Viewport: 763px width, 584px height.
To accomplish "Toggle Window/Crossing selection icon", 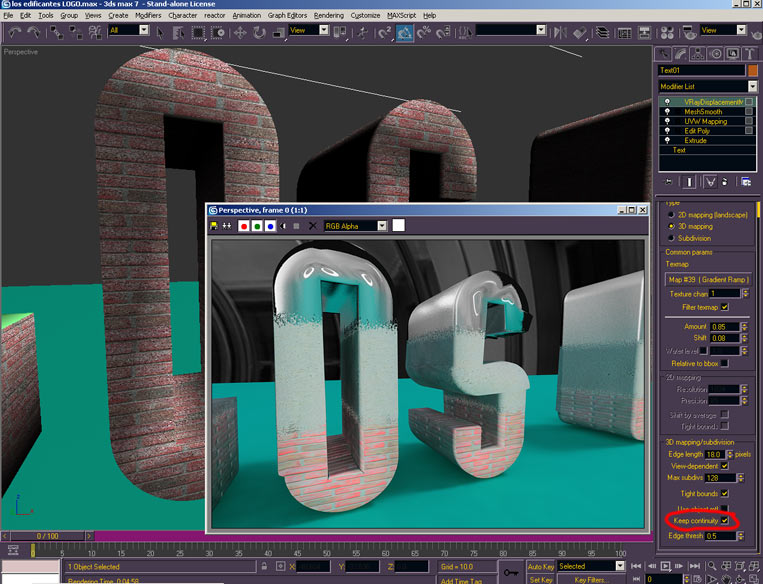I will coord(218,33).
